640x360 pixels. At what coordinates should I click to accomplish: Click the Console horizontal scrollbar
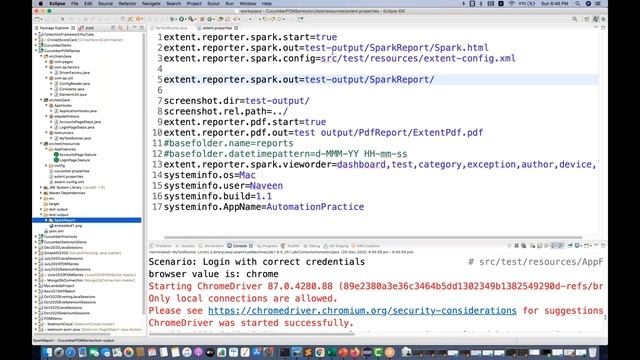click(x=252, y=334)
